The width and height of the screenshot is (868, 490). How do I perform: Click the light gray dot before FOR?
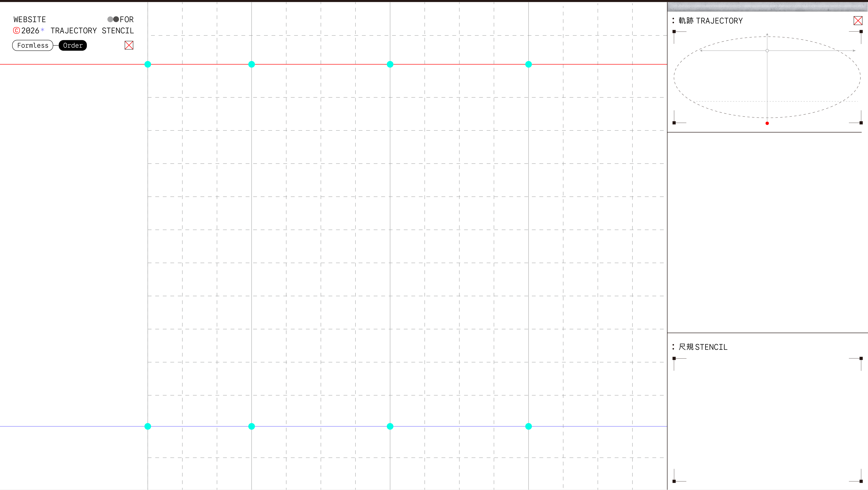pos(110,19)
